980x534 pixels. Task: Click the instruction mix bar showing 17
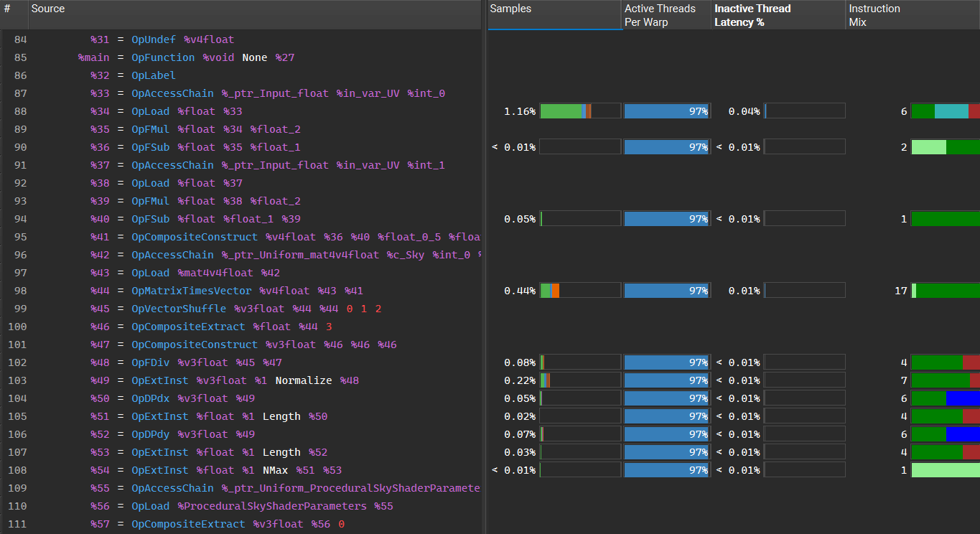pyautogui.click(x=946, y=291)
